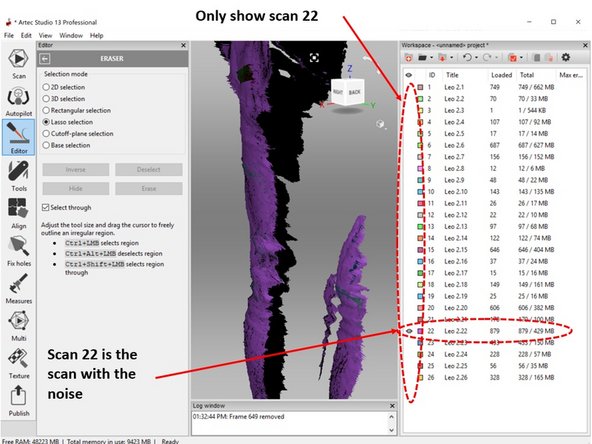
Task: Click the color swatch of scan Leo 2.22
Action: [420, 331]
